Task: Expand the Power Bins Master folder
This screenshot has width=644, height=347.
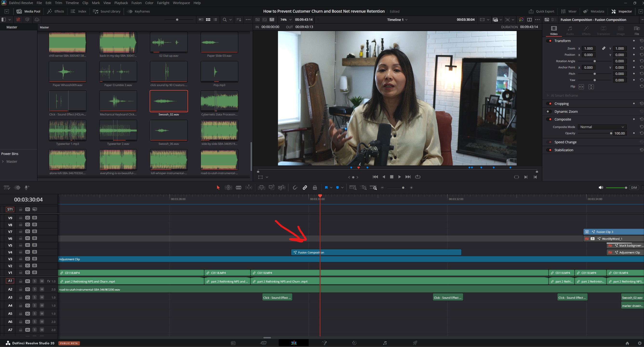Action: 3,161
